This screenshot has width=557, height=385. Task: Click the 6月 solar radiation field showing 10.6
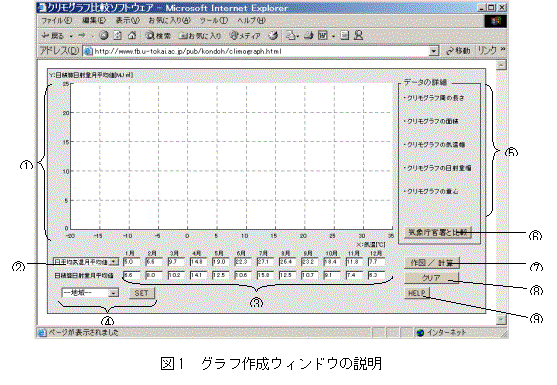point(243,275)
